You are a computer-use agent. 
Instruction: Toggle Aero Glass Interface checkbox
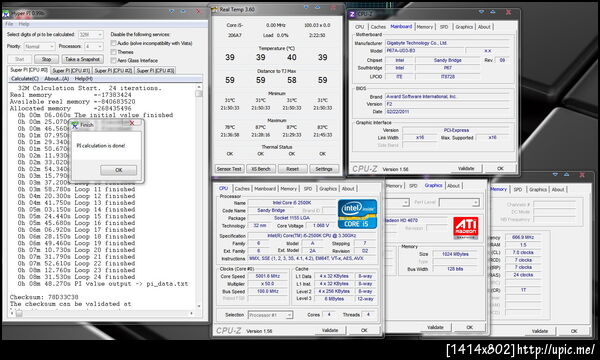114,60
